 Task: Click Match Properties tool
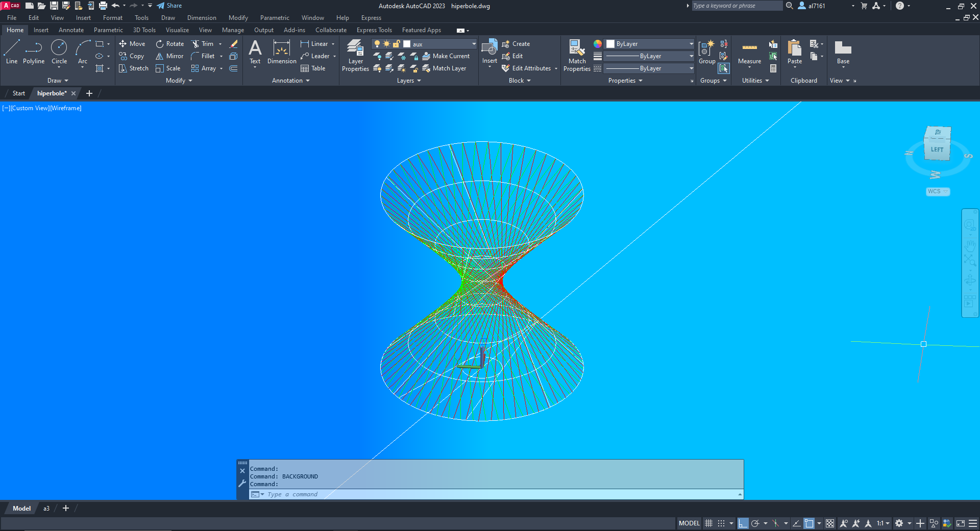coord(577,56)
